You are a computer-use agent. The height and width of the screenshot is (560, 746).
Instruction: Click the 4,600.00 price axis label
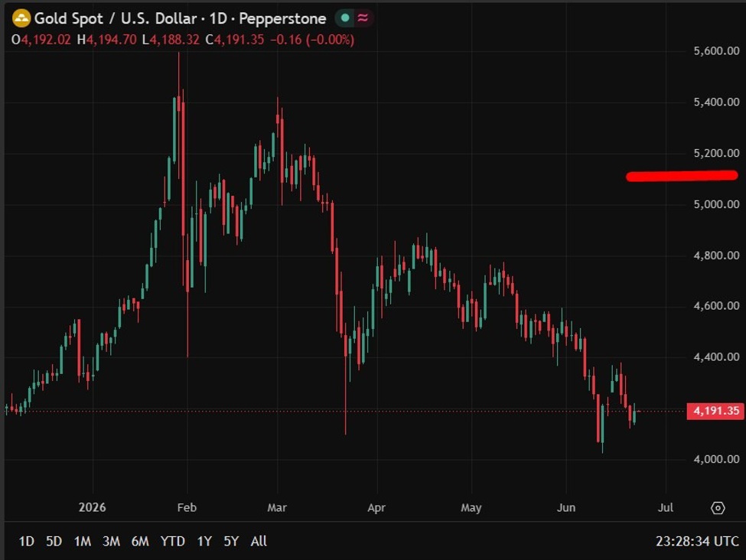tap(716, 305)
